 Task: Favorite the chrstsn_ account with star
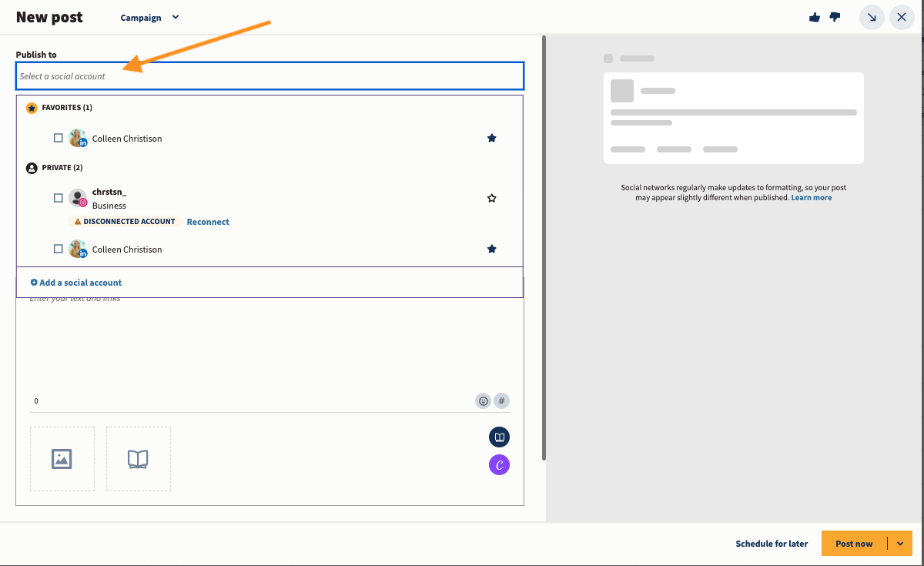click(x=491, y=199)
